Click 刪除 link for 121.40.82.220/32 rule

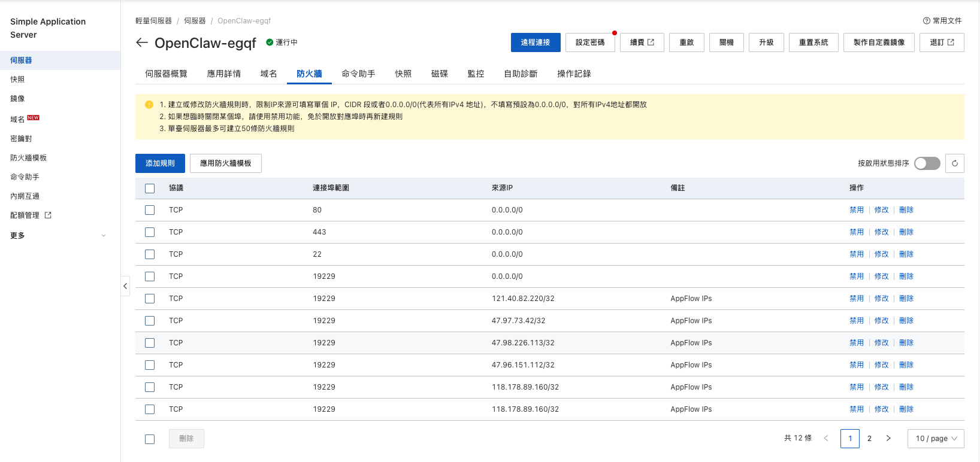pos(906,299)
